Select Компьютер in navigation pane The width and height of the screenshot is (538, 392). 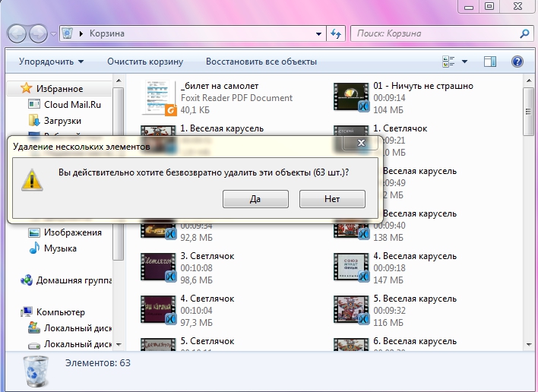coord(60,312)
